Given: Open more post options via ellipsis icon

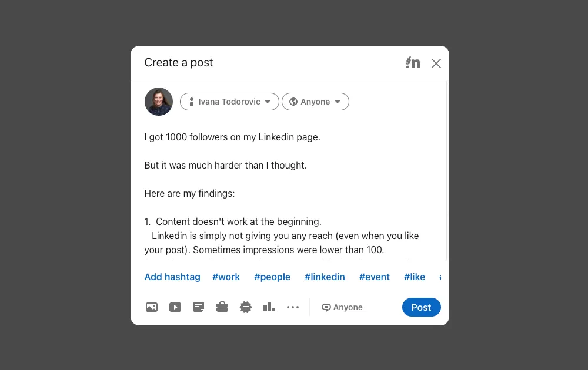Looking at the screenshot, I should (x=293, y=307).
